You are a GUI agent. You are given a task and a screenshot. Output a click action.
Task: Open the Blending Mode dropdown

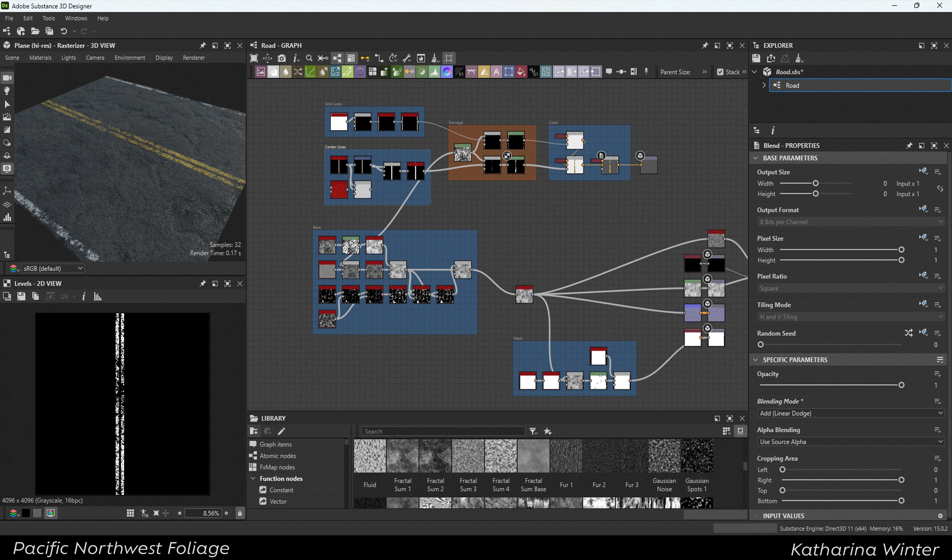click(x=850, y=413)
